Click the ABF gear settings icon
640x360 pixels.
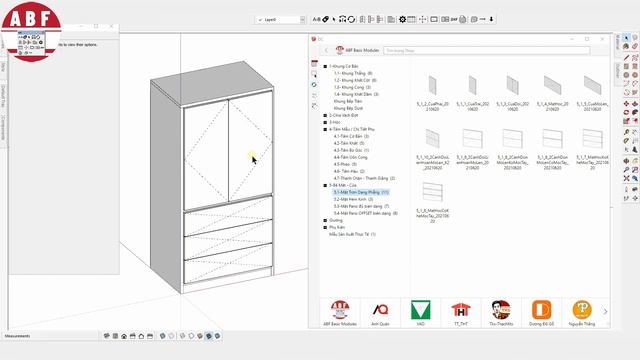(402, 19)
